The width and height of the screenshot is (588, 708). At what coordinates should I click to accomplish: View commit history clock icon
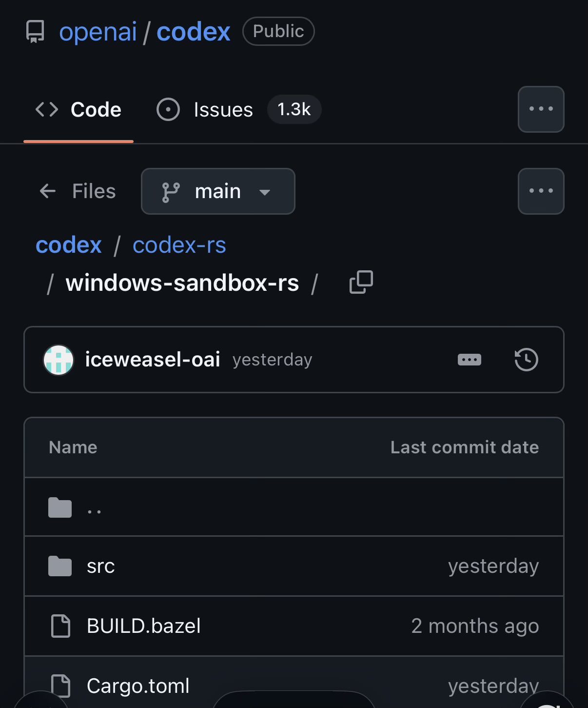click(x=526, y=360)
